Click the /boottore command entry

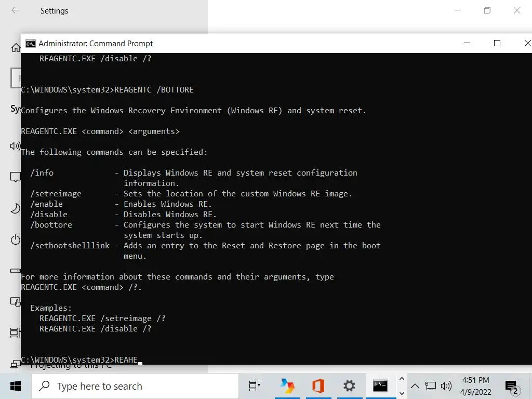tap(51, 225)
